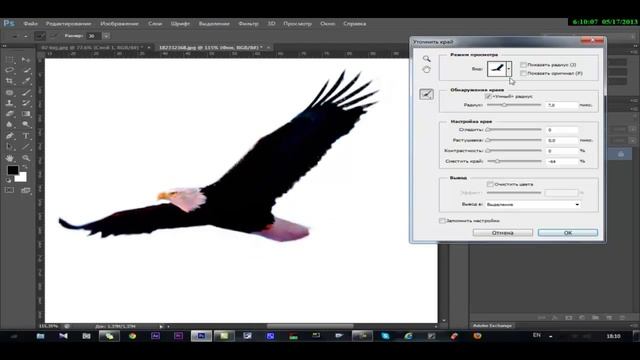Open the Слои menu
The width and height of the screenshot is (640, 360).
(155, 24)
